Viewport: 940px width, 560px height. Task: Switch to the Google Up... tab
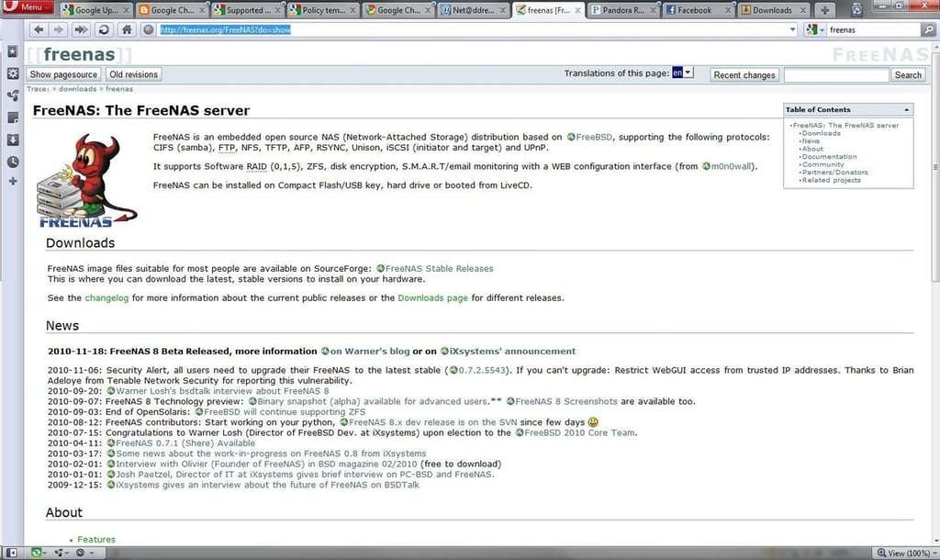point(95,10)
